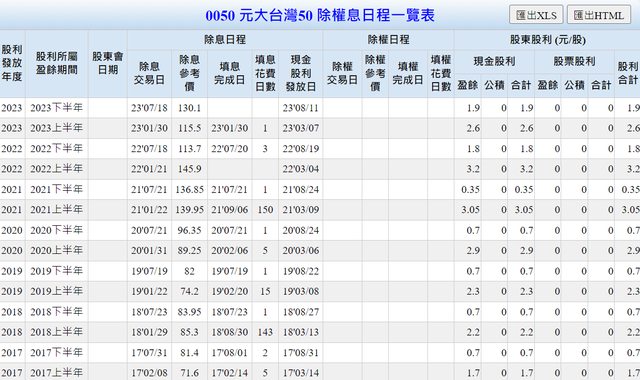Select the 現金股利發放日 column header
The width and height of the screenshot is (640, 380).
(301, 73)
